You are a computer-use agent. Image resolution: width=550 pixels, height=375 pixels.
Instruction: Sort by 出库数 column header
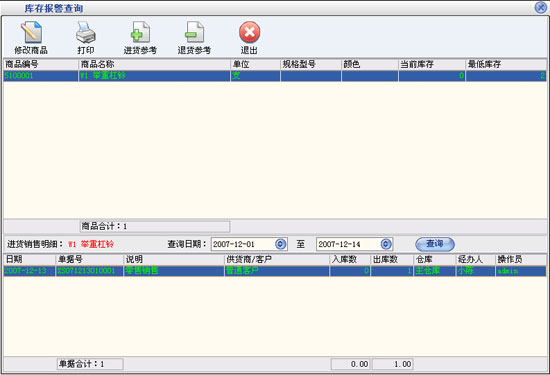click(392, 259)
